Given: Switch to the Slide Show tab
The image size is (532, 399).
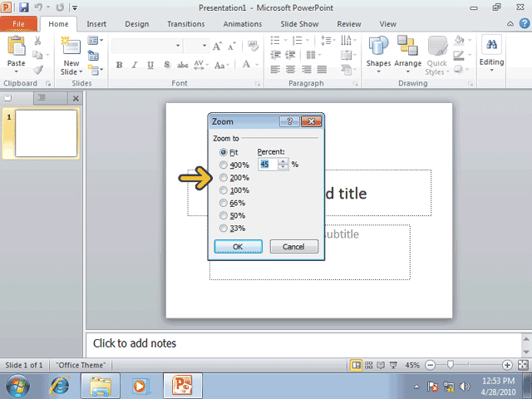Looking at the screenshot, I should tap(299, 24).
